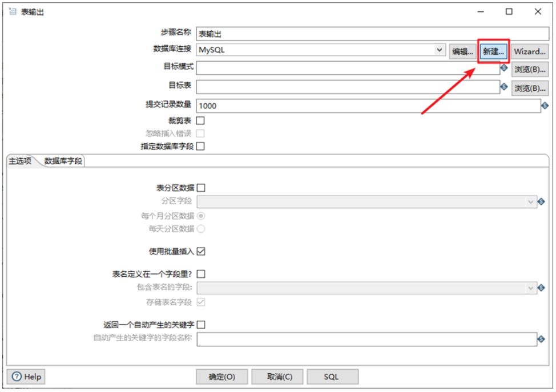Check the 表名定义在一个字段里? checkbox

pyautogui.click(x=201, y=274)
